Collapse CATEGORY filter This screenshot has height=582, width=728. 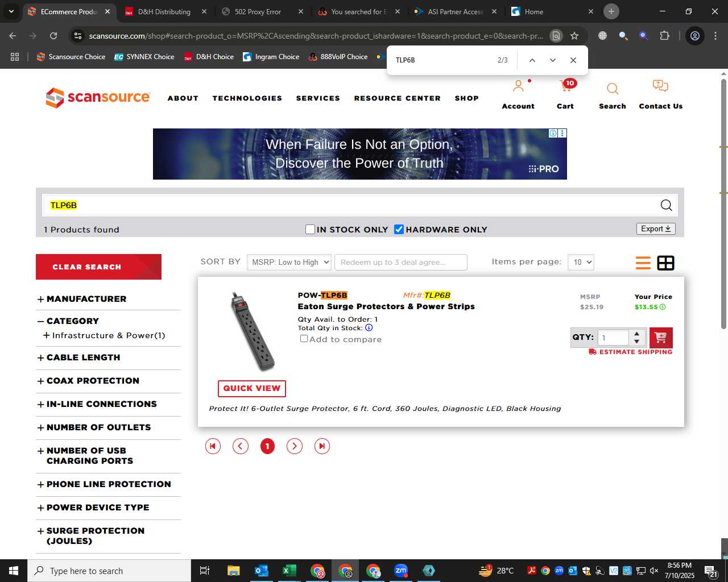click(x=68, y=321)
